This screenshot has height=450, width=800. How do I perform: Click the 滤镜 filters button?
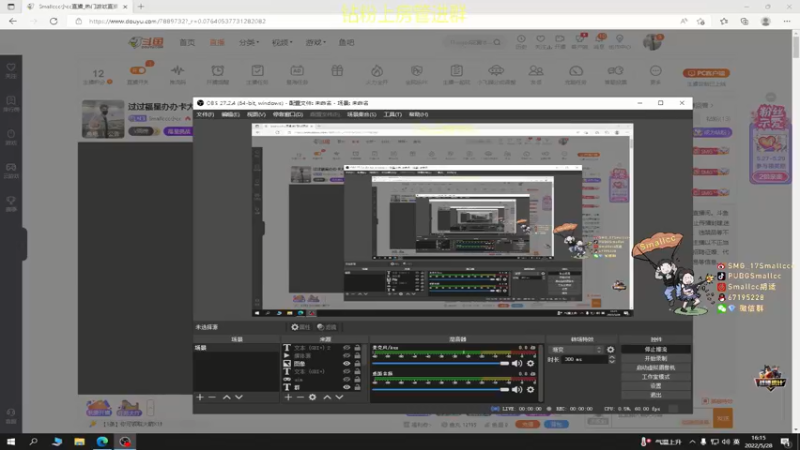(327, 327)
